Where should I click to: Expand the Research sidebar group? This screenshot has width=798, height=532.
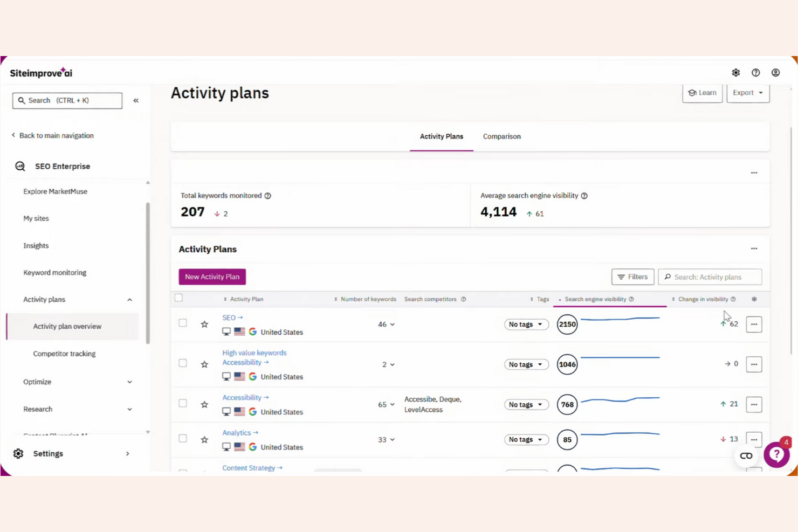[x=129, y=409]
